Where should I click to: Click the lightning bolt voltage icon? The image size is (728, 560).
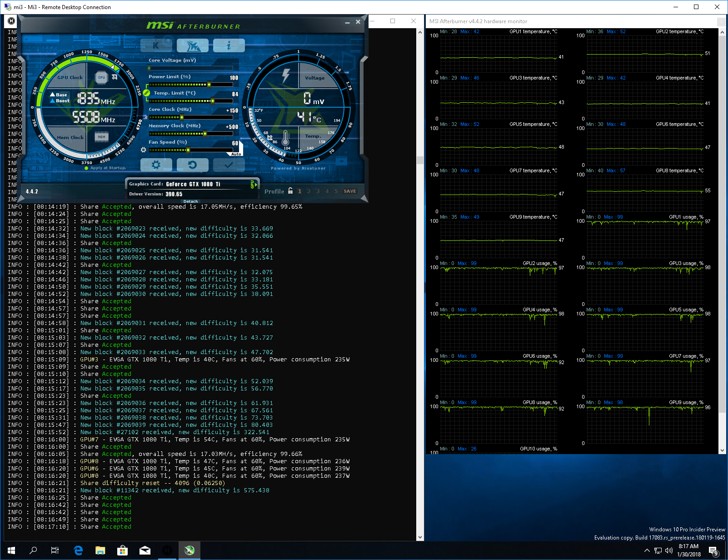tap(286, 75)
